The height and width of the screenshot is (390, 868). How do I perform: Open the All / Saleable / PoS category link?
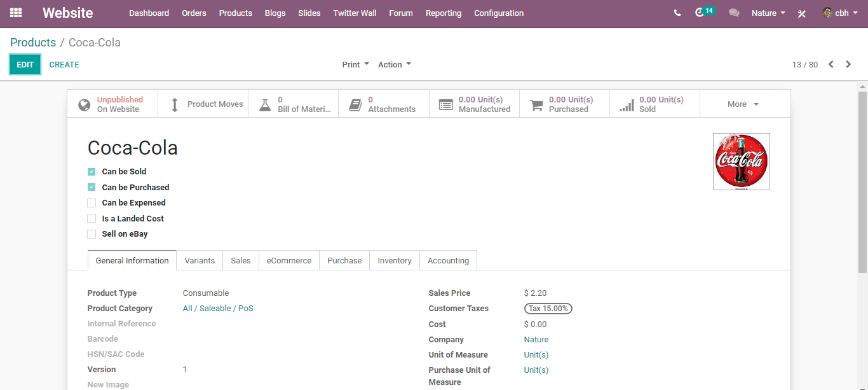(x=218, y=309)
